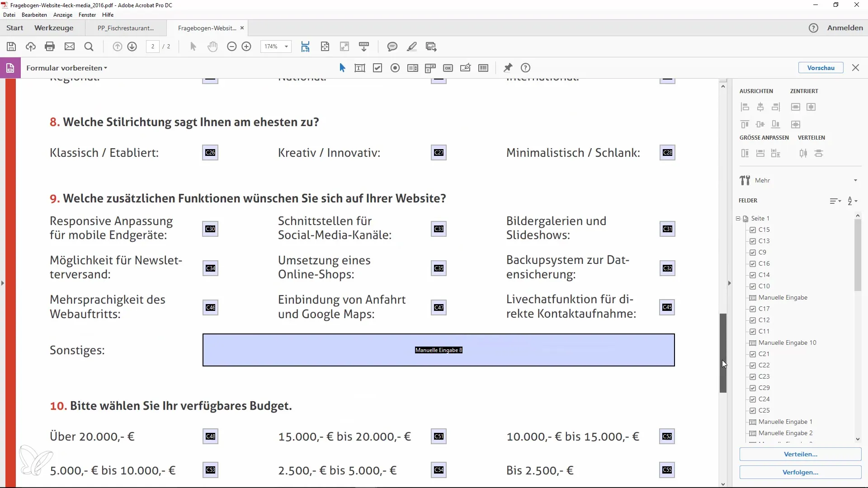The width and height of the screenshot is (868, 488).
Task: Add a list box field tool
Action: coord(413,68)
